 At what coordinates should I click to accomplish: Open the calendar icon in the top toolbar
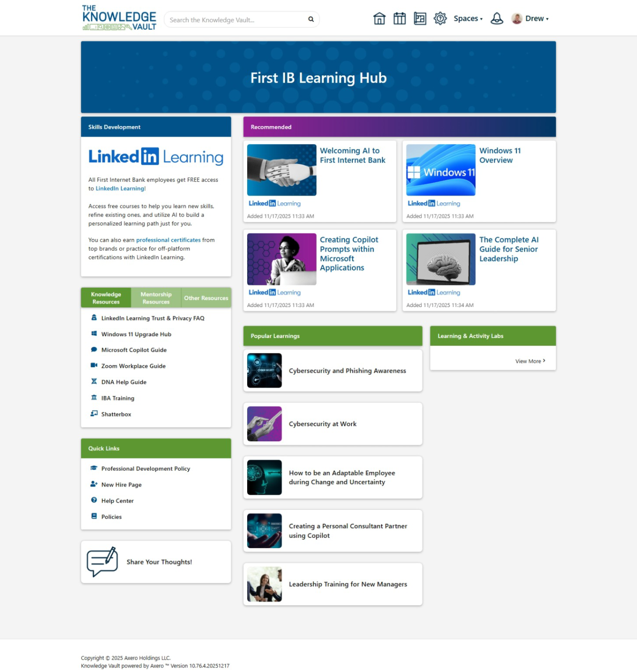tap(399, 18)
